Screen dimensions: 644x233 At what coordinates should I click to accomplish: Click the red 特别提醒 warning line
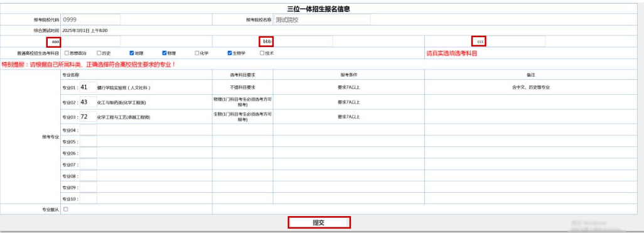tap(89, 65)
